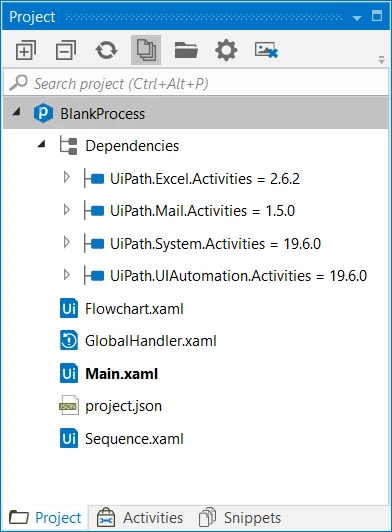Expand UiPath.Mail.Activities dependency
The width and height of the screenshot is (392, 532).
(67, 210)
